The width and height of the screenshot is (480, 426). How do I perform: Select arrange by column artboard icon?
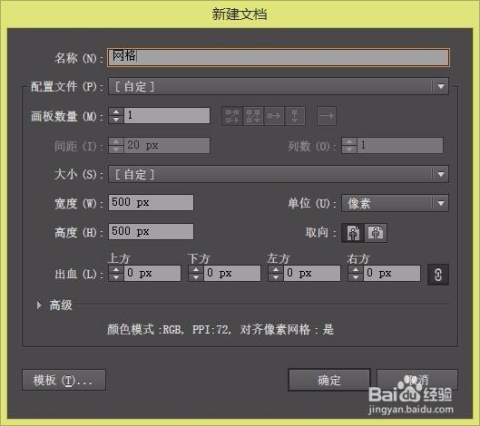295,116
